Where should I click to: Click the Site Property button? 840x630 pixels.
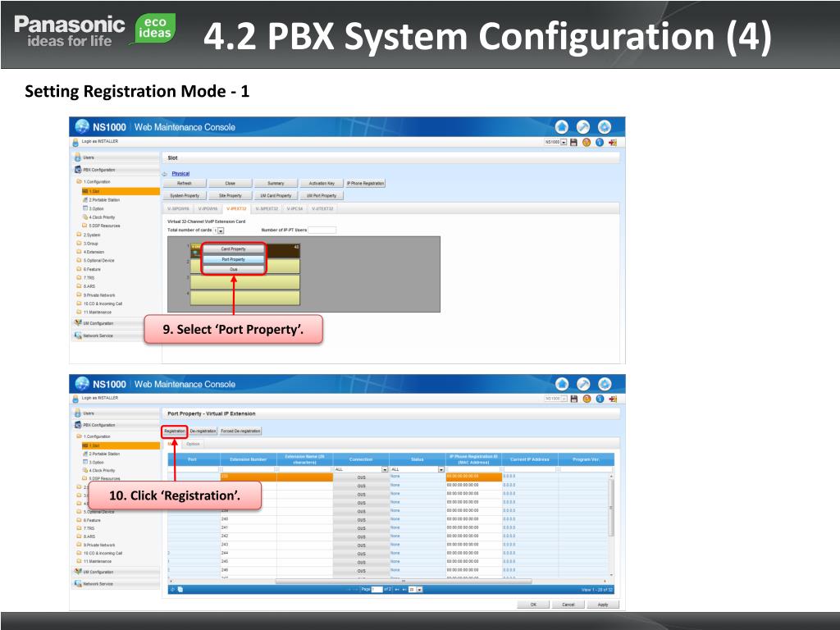(231, 195)
